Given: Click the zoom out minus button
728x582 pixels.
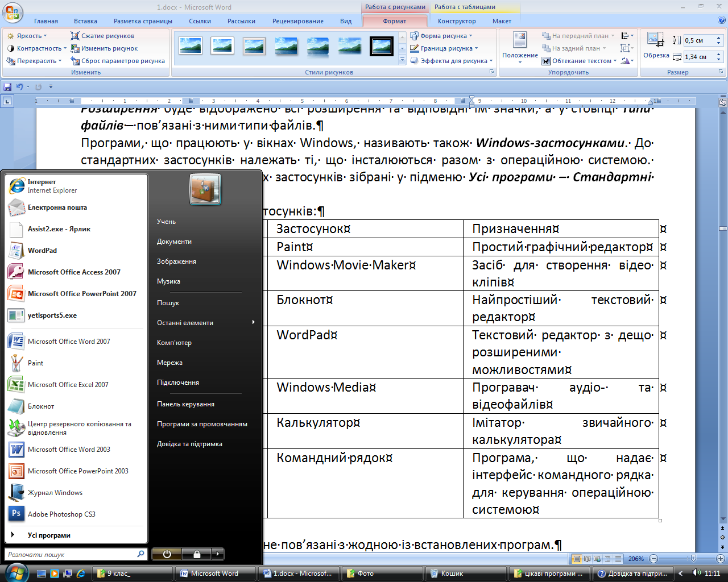Looking at the screenshot, I should pyautogui.click(x=653, y=559).
